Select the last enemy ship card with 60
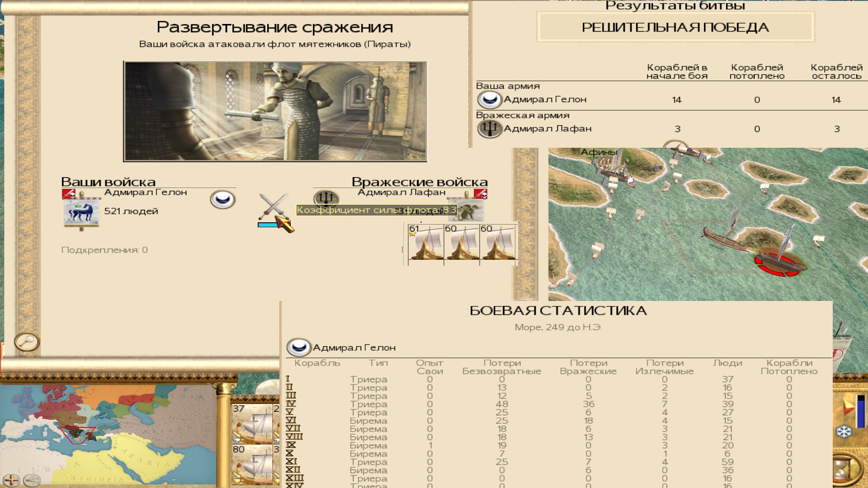Viewport: 868px width, 488px height. click(498, 242)
